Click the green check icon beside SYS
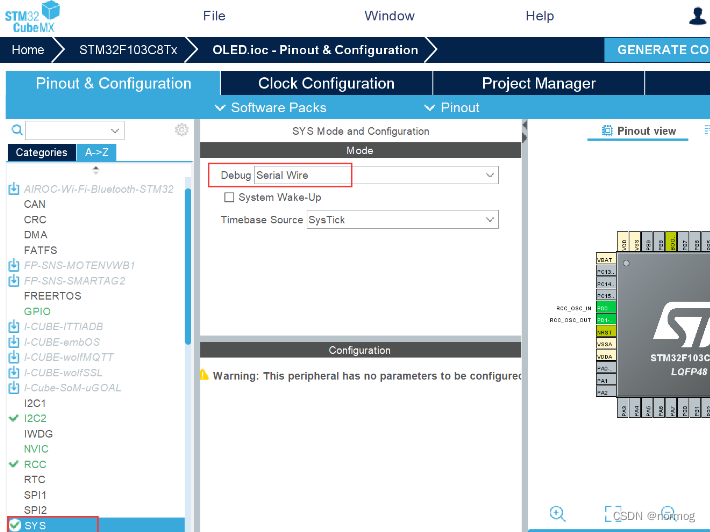The height and width of the screenshot is (532, 710). point(15,525)
